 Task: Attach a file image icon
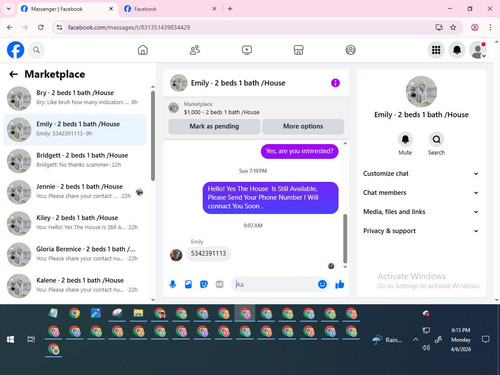(x=188, y=284)
